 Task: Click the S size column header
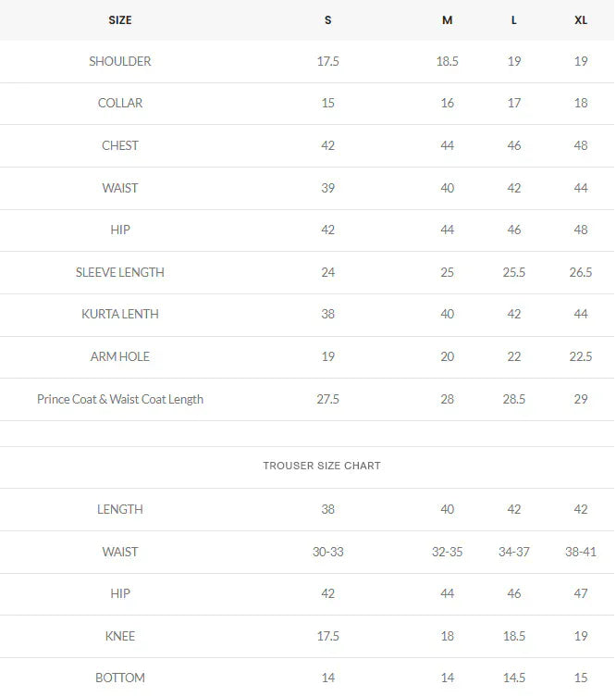click(x=327, y=20)
